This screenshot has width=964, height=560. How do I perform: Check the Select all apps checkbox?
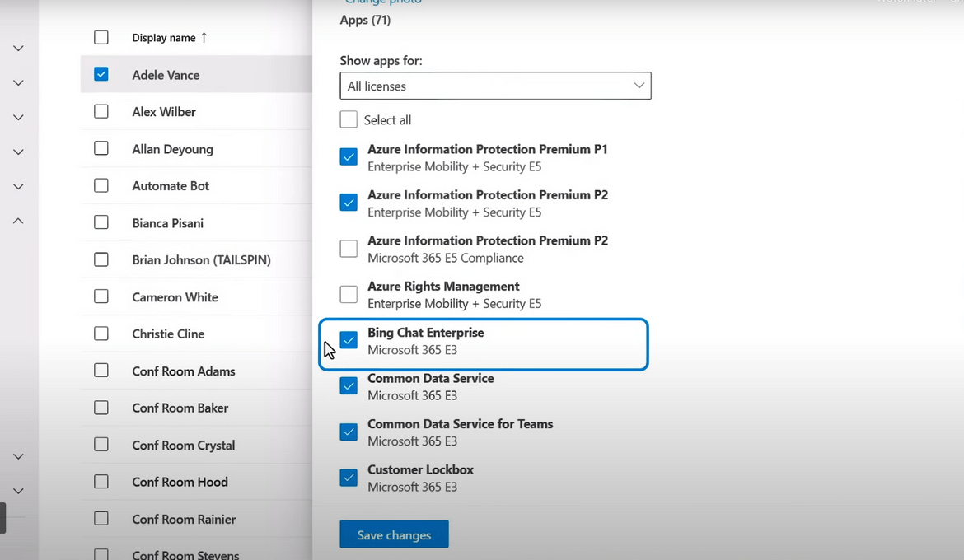point(349,119)
